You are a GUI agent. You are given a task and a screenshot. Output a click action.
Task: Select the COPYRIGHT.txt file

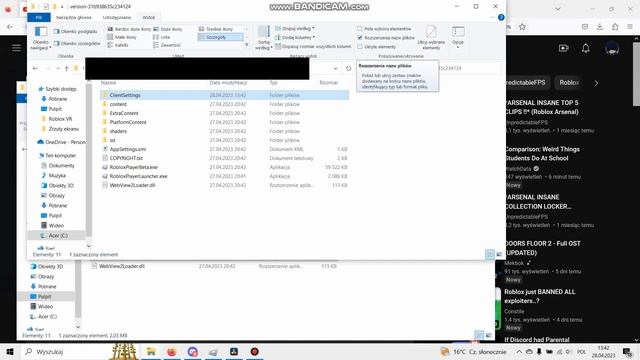(126, 158)
